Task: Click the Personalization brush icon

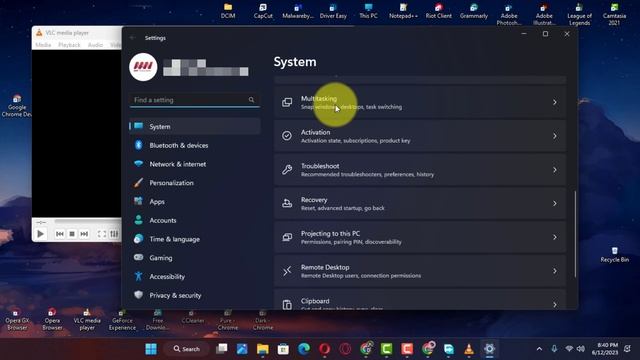Action: pos(138,182)
